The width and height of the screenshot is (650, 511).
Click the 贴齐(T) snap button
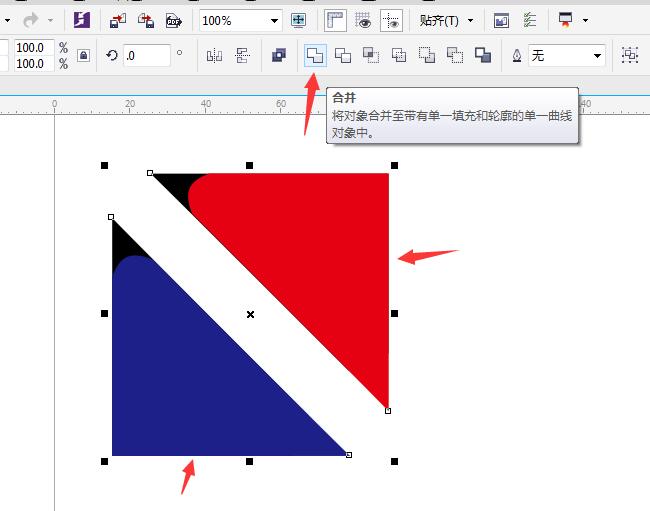[x=439, y=20]
